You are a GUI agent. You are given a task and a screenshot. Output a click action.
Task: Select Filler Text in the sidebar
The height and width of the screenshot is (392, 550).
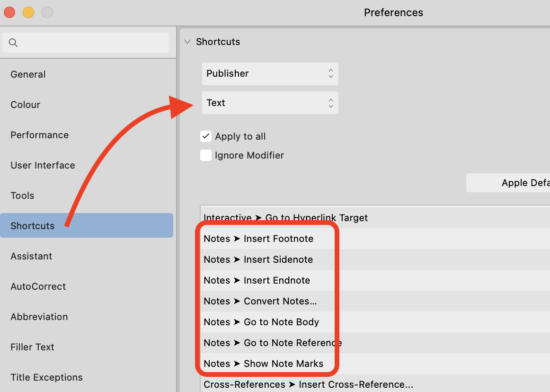pos(32,347)
